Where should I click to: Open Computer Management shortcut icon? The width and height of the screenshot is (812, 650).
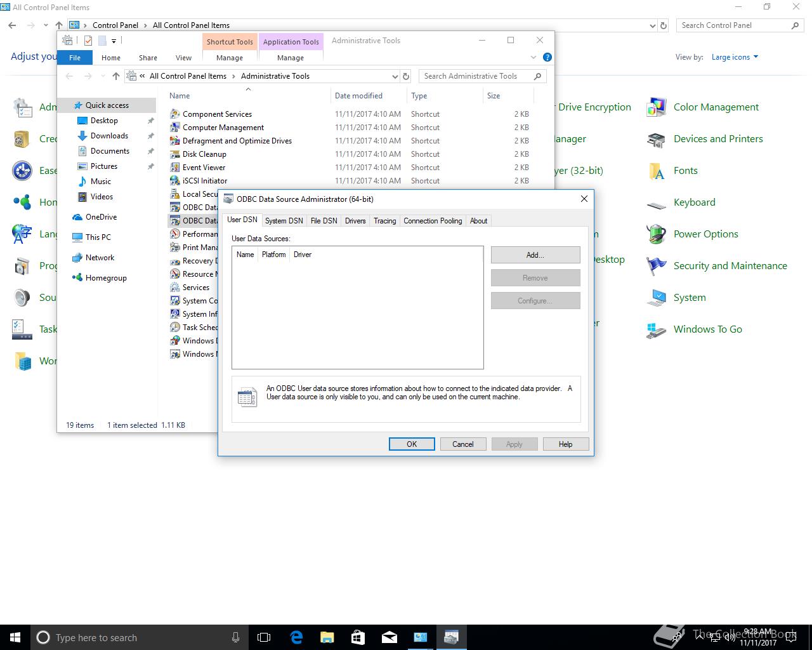[x=175, y=128]
